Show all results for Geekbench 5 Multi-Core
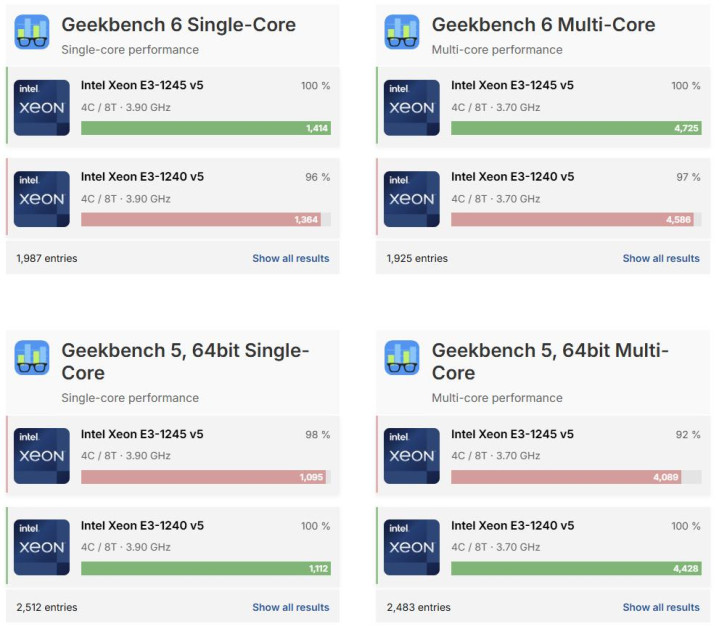719x629 pixels. click(x=661, y=607)
